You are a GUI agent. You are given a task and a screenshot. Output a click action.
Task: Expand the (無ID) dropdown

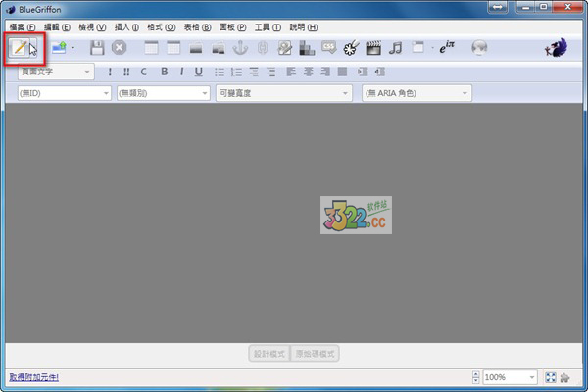(61, 93)
